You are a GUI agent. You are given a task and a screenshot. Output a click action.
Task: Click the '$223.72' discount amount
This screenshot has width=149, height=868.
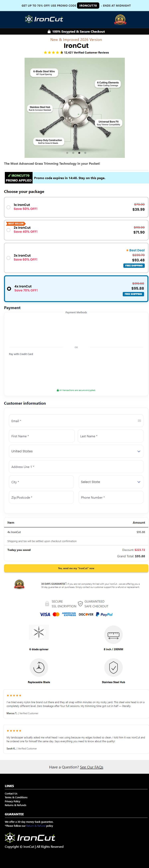tap(140, 549)
